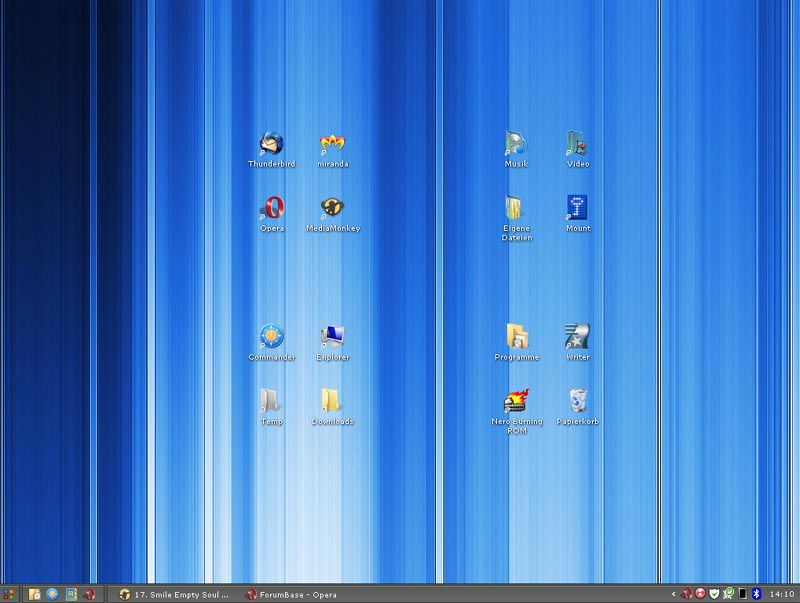Open the Commander desktop icon
This screenshot has width=800, height=603.
[x=271, y=342]
